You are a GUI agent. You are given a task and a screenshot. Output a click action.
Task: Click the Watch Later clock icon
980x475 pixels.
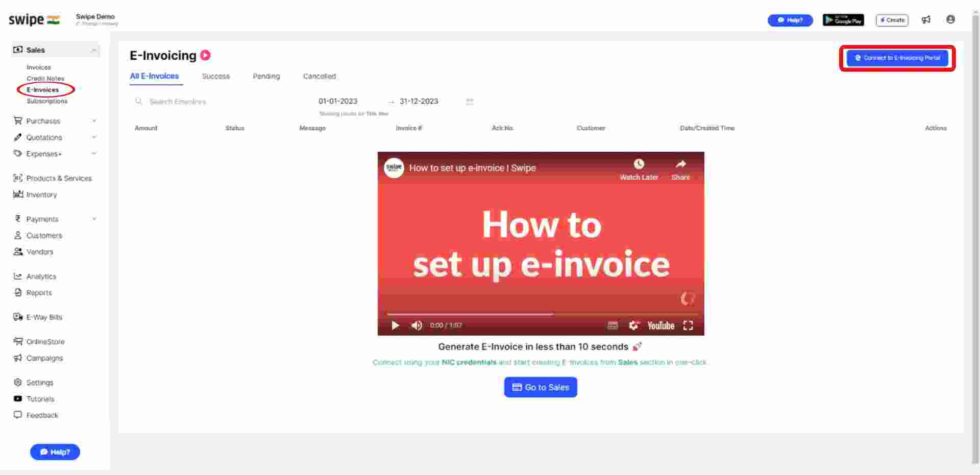coord(639,164)
